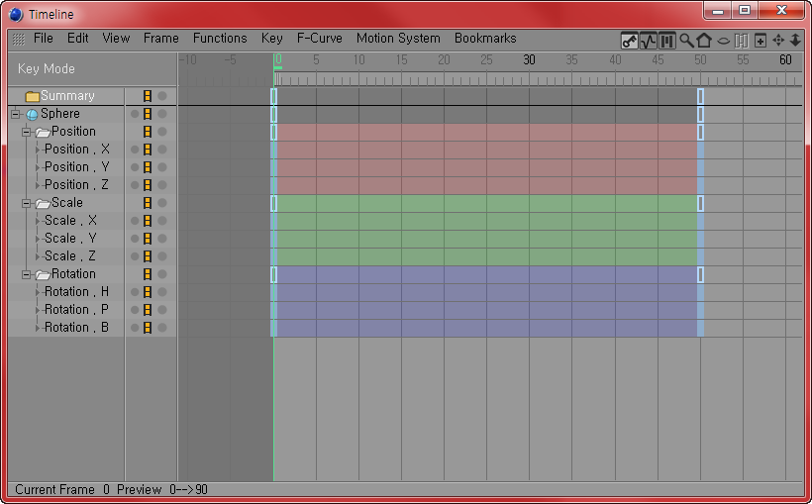Toggle left dot in Scale . Z row
This screenshot has height=504, width=812.
tap(135, 255)
